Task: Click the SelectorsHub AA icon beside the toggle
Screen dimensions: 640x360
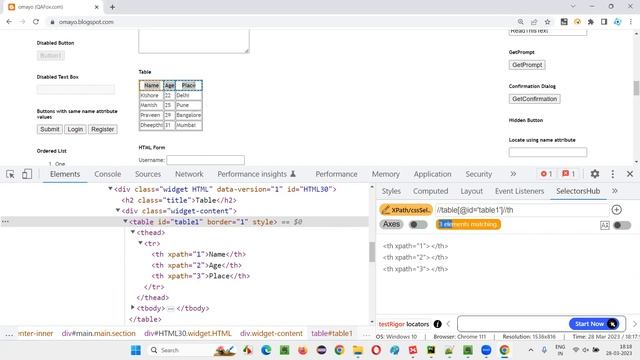Action: 605,225
